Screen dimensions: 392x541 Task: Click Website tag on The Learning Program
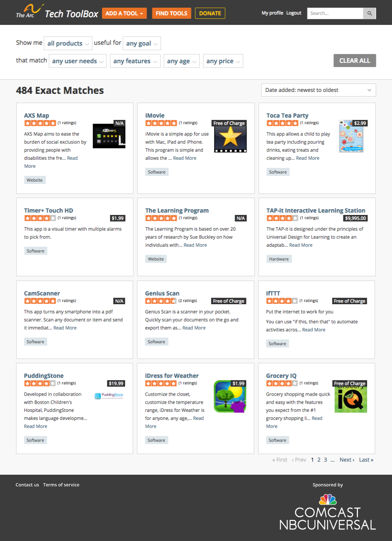point(156,259)
